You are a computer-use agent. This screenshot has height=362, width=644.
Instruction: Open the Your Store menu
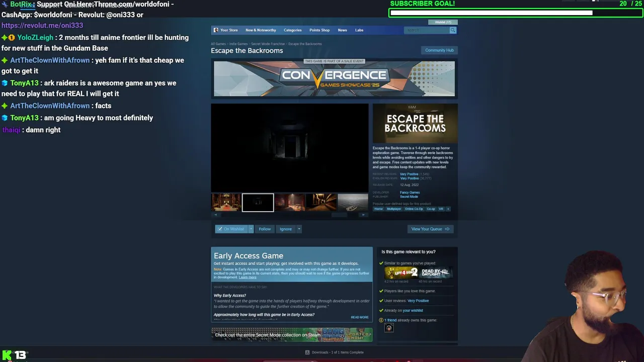coord(229,30)
